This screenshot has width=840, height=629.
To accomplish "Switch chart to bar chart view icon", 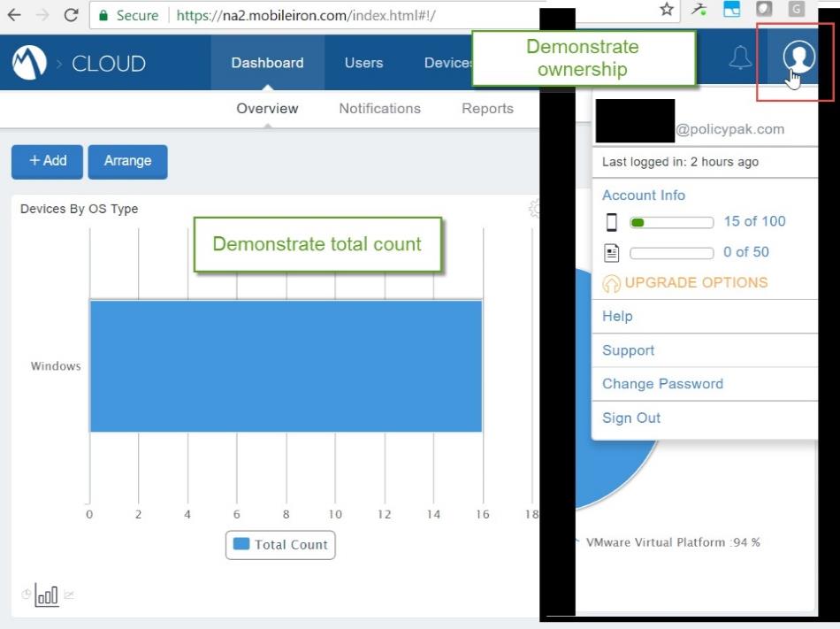I will 47,595.
